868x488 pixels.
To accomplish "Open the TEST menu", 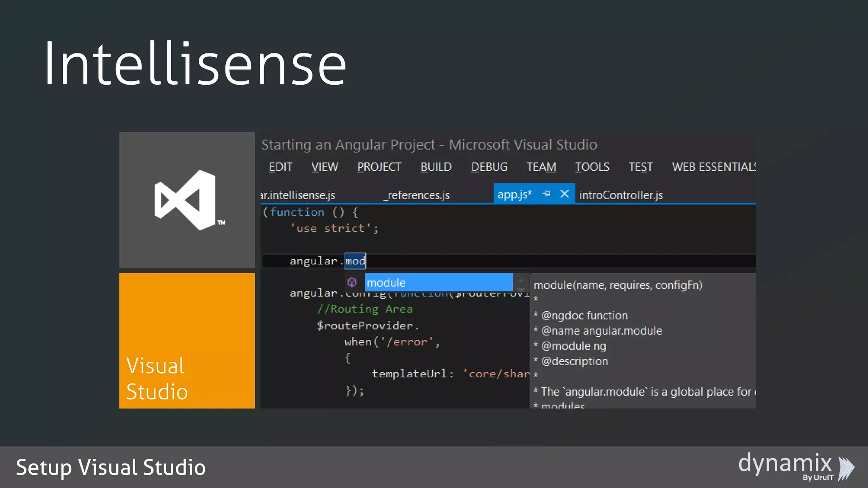I will tap(640, 167).
